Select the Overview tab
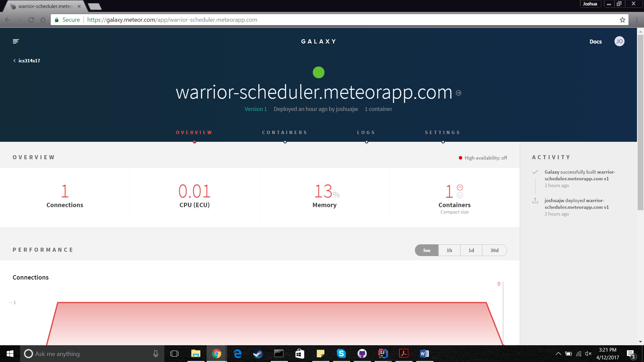 point(194,132)
